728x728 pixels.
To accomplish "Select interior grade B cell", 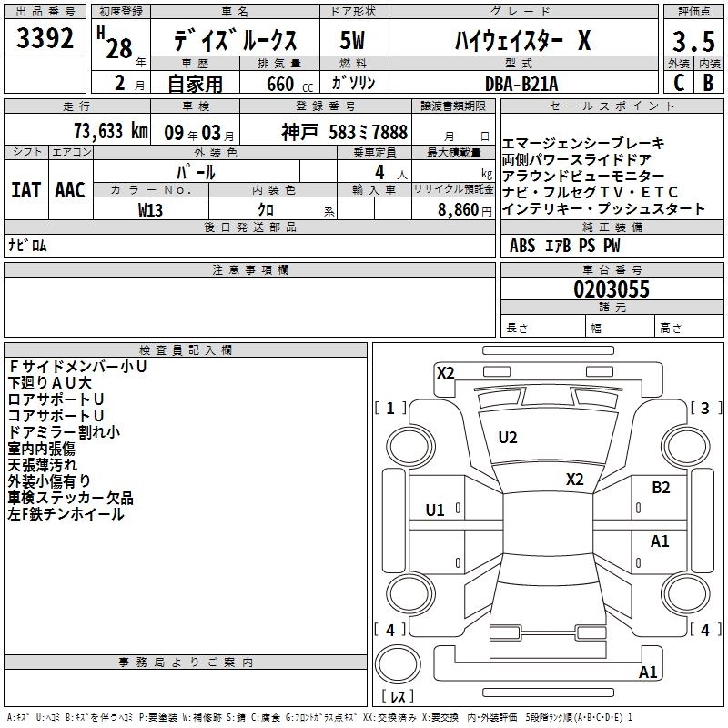I will 708,82.
